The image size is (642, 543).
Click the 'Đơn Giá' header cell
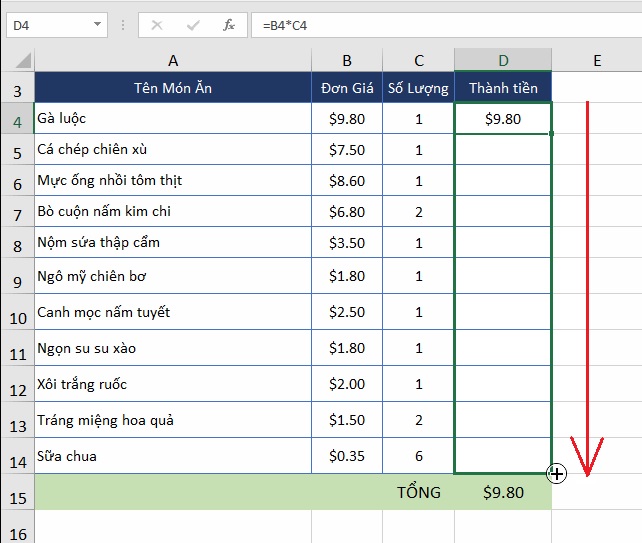click(347, 88)
